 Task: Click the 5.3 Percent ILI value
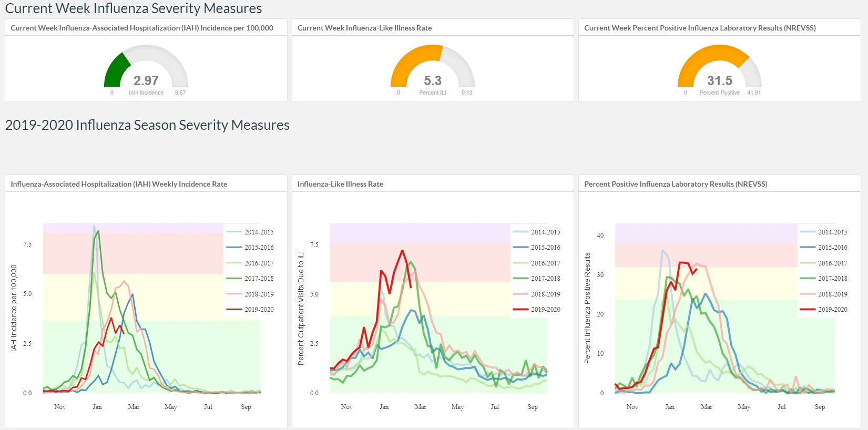pyautogui.click(x=433, y=80)
